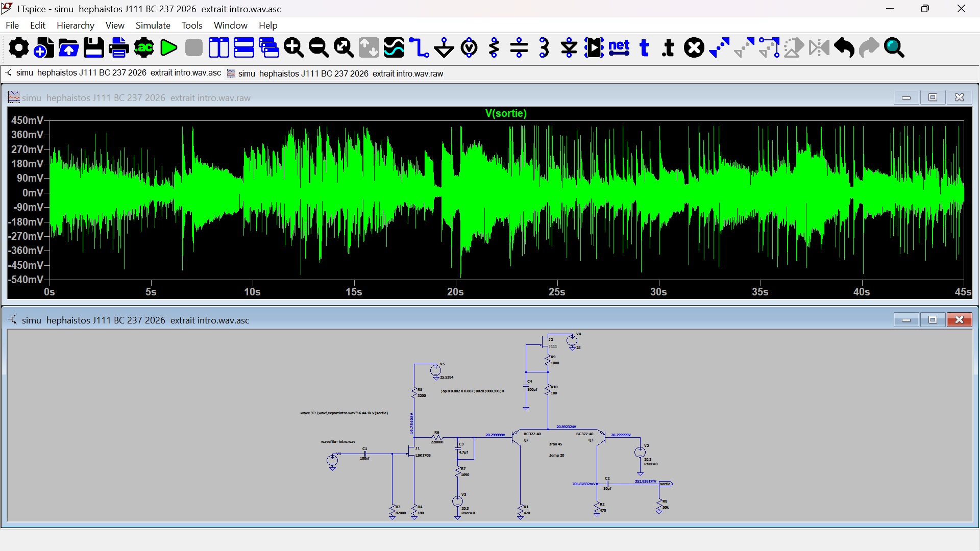Select the capacitor component tool
The image size is (980, 551).
519,48
